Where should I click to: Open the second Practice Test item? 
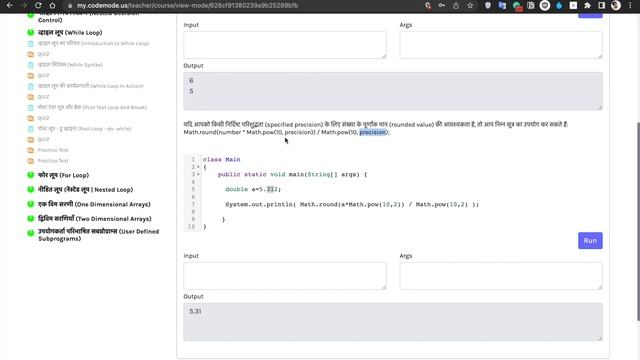53,161
